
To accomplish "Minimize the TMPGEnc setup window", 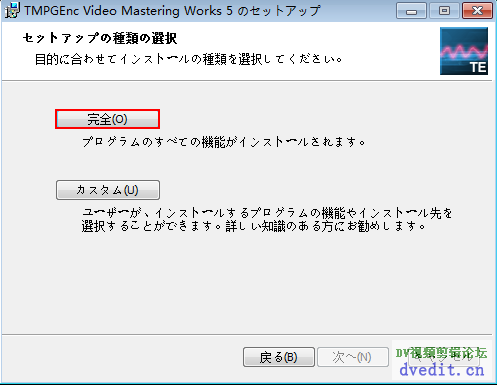I will point(411,11).
